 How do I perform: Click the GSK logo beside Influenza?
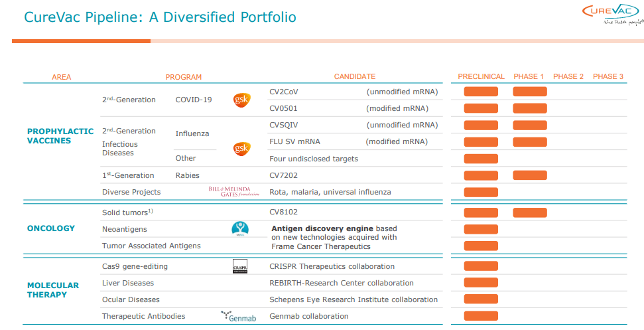[x=241, y=149]
